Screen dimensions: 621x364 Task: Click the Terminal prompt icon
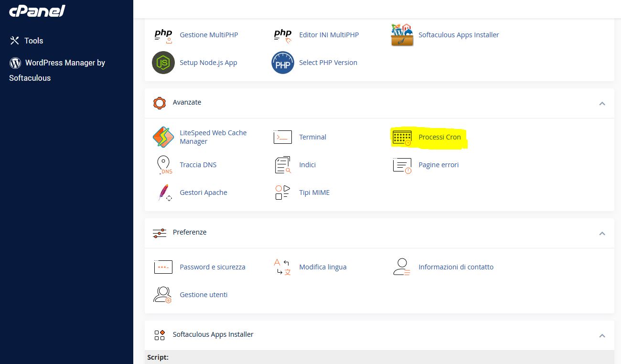click(283, 137)
